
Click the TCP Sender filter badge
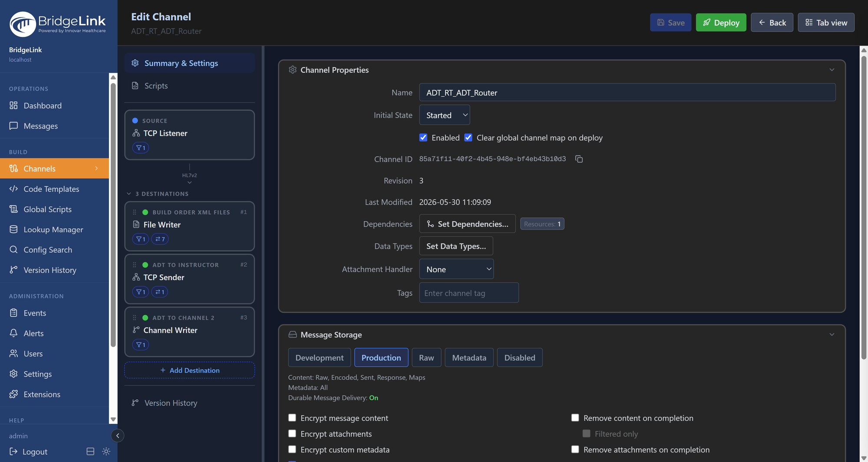click(x=140, y=292)
